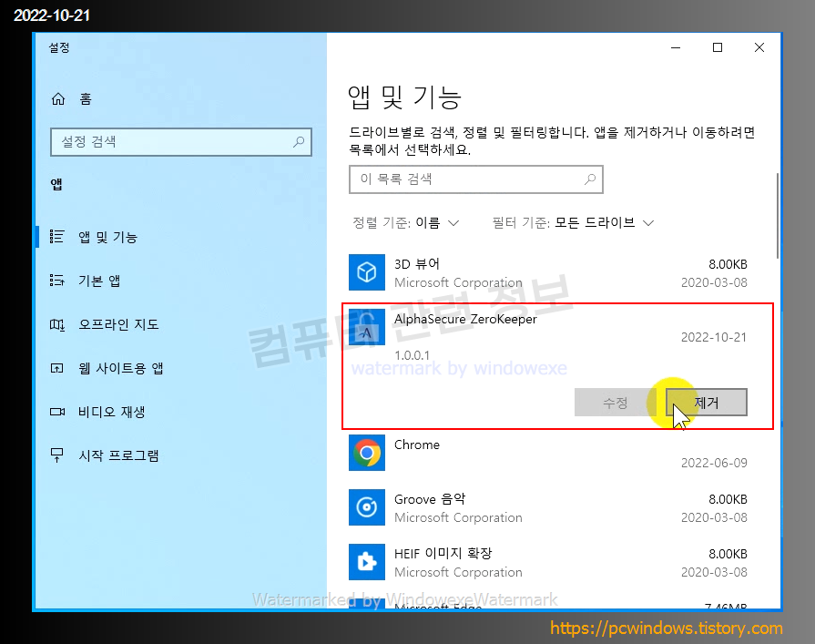Minimize the 설정 window

tap(676, 47)
